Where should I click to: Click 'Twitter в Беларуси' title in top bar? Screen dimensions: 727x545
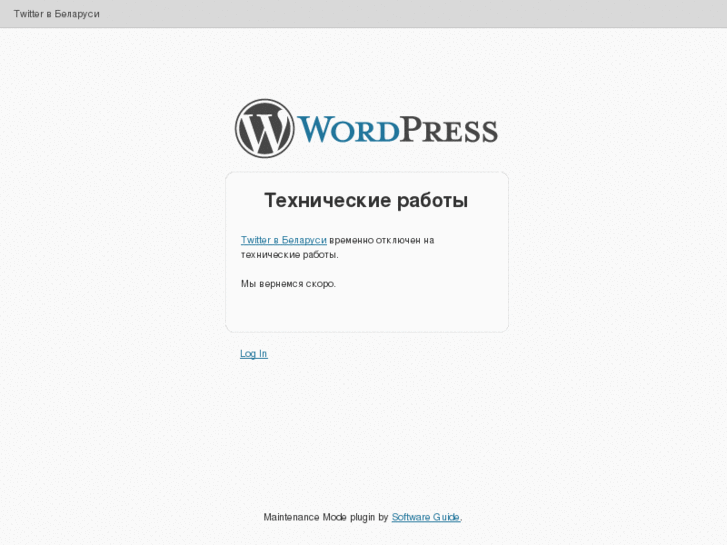57,14
